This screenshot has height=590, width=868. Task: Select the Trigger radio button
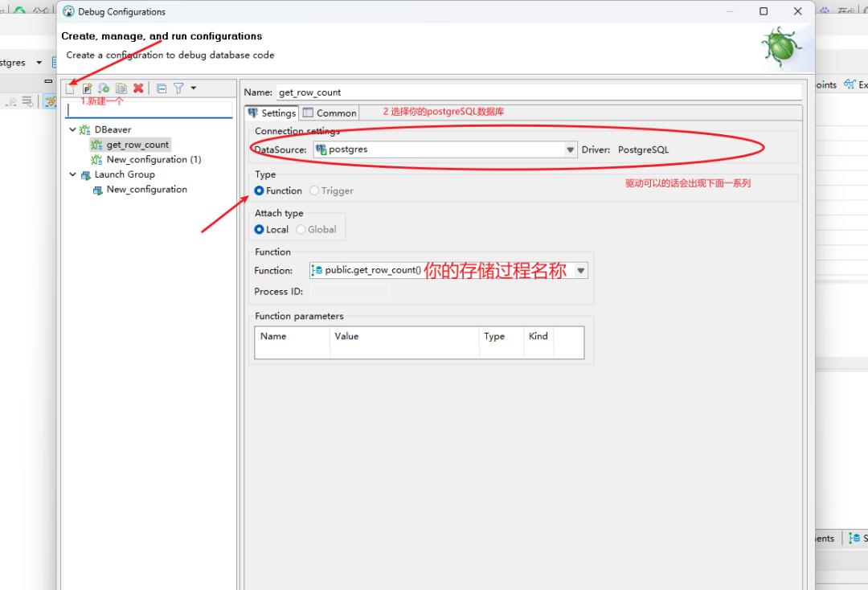pos(314,191)
